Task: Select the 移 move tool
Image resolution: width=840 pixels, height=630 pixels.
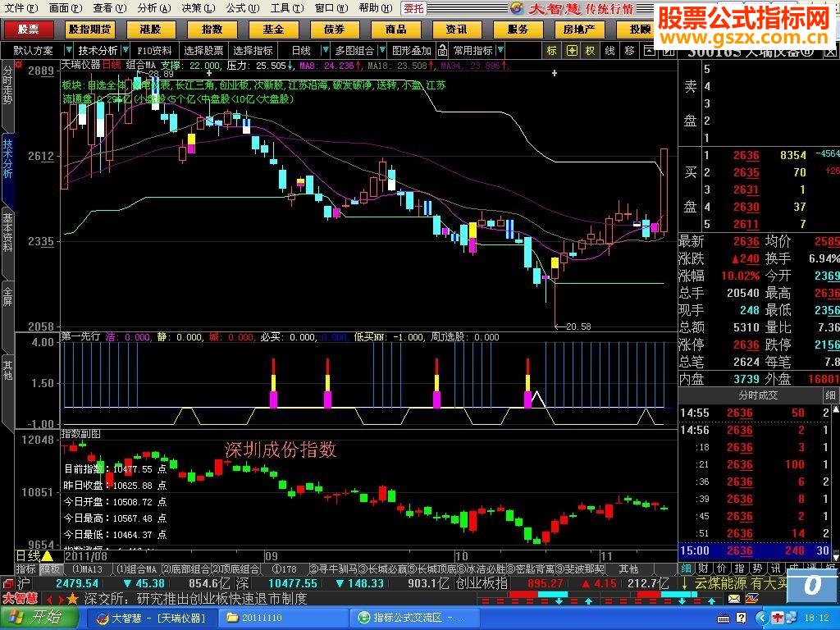Action: click(x=629, y=50)
